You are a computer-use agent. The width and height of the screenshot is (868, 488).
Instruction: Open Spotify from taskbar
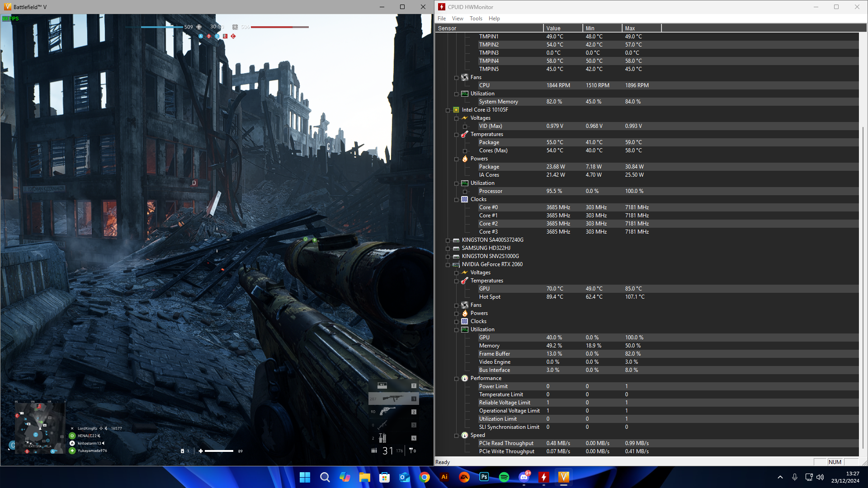point(504,477)
